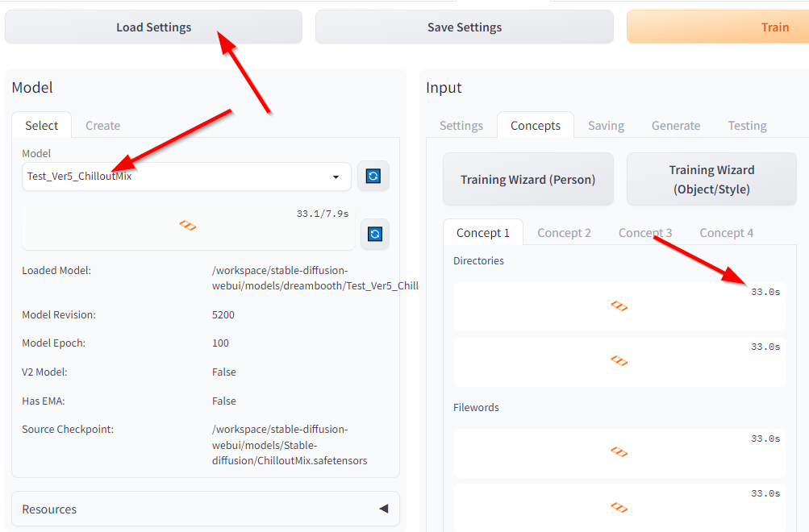
Task: Expand the Resources section
Action: (x=206, y=509)
